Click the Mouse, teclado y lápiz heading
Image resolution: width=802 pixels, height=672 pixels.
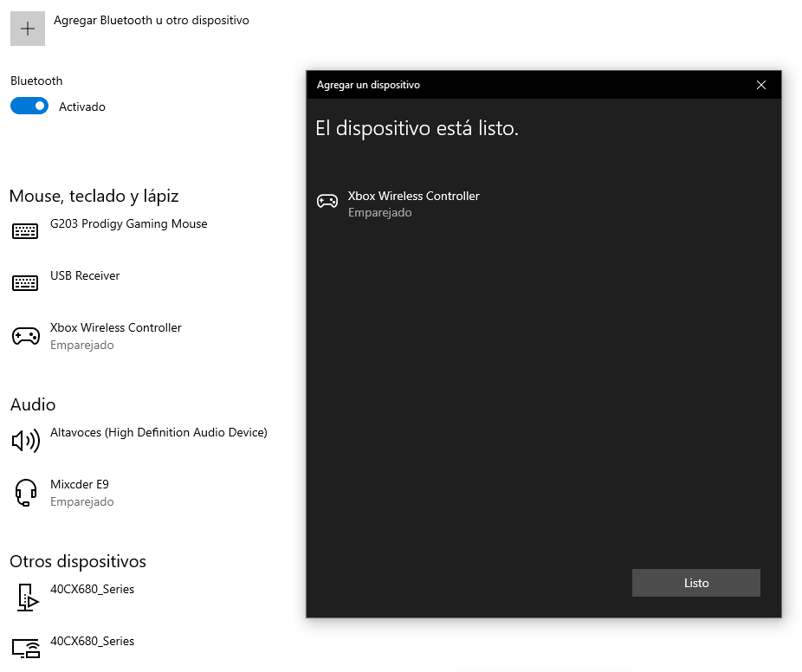[x=94, y=197]
